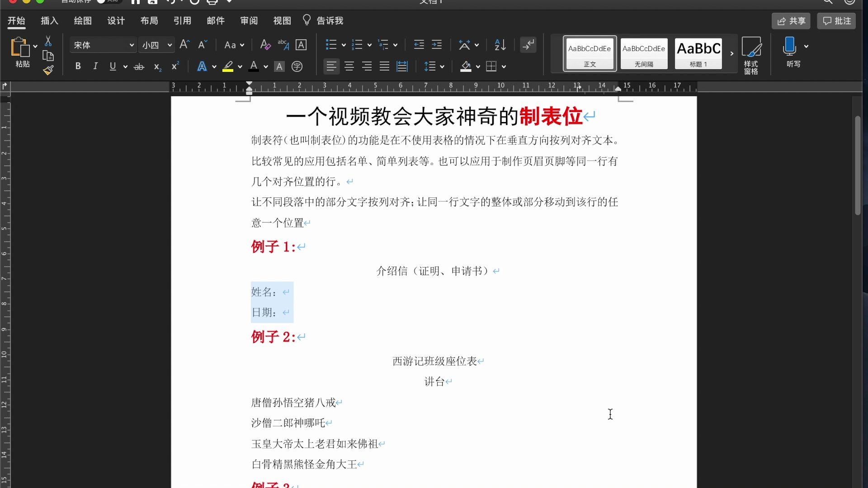The width and height of the screenshot is (868, 488).
Task: Select the Format Painter brush
Action: [x=48, y=70]
